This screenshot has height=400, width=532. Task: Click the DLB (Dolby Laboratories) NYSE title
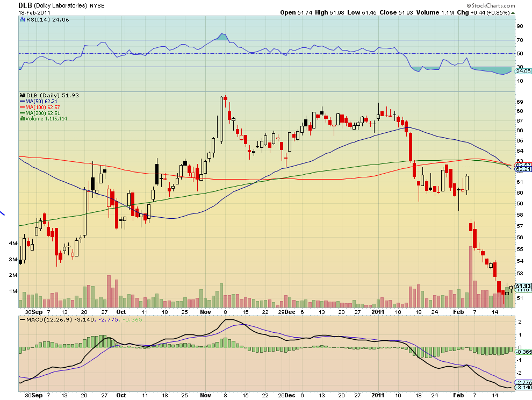coord(61,5)
